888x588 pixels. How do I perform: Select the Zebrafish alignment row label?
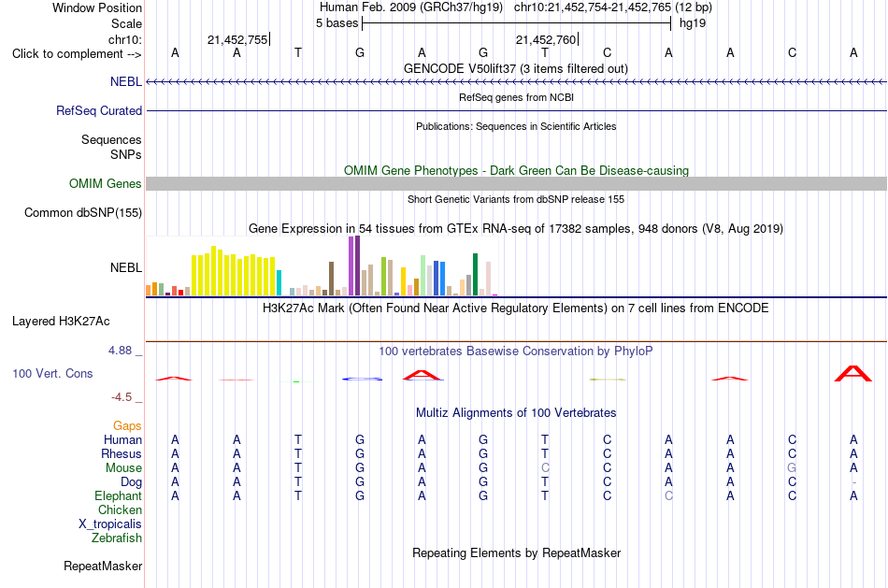click(116, 538)
